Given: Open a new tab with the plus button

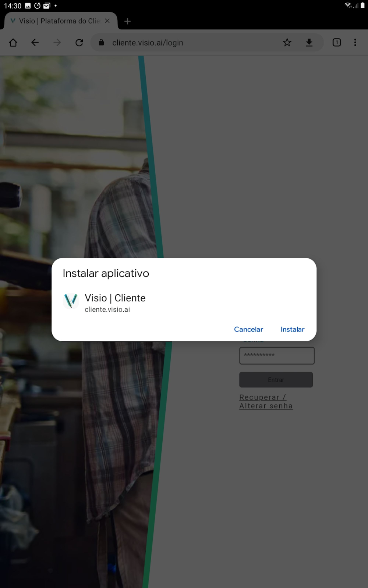Looking at the screenshot, I should point(127,21).
